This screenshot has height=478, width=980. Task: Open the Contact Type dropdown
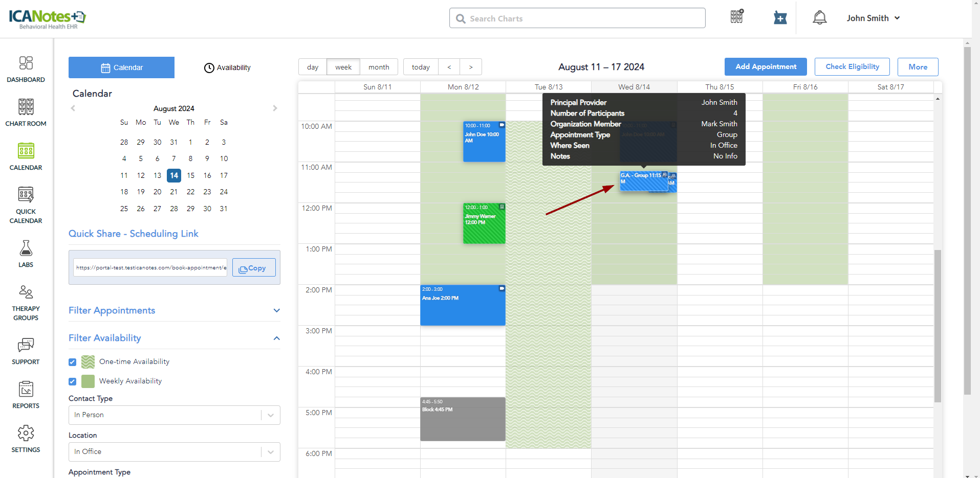[x=174, y=415]
